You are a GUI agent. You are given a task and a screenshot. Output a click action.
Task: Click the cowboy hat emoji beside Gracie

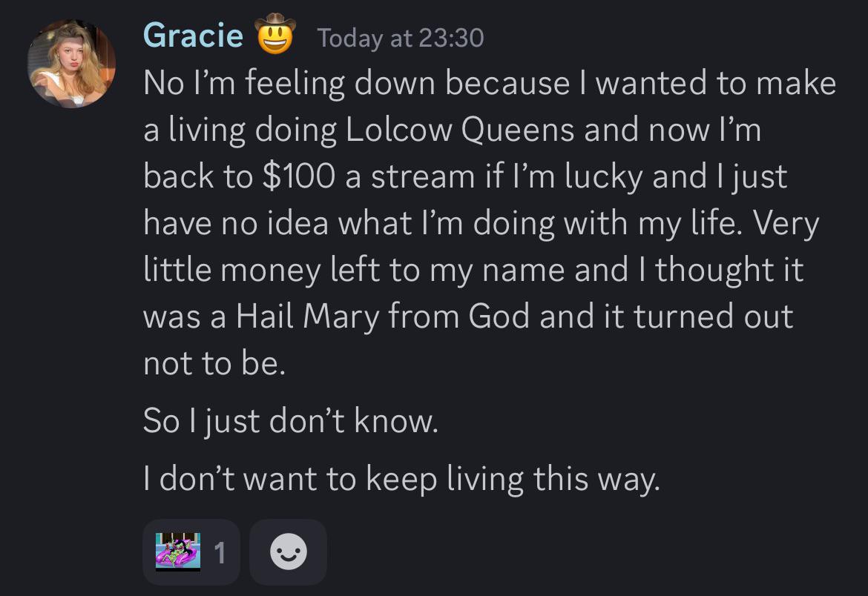275,35
